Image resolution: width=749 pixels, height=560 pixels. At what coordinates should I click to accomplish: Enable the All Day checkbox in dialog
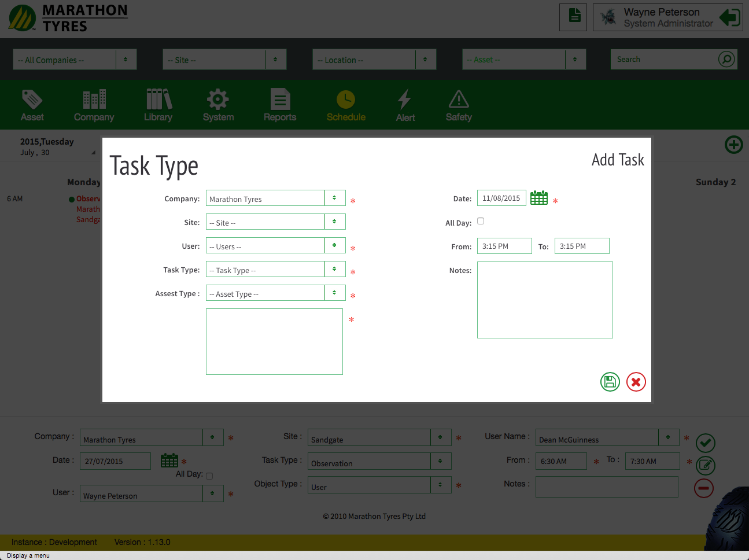tap(481, 221)
